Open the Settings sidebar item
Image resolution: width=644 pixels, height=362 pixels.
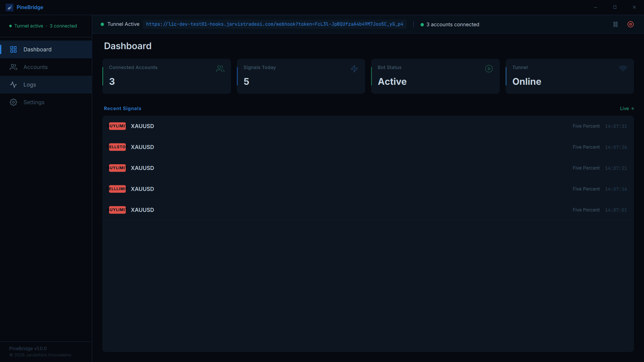[x=46, y=102]
